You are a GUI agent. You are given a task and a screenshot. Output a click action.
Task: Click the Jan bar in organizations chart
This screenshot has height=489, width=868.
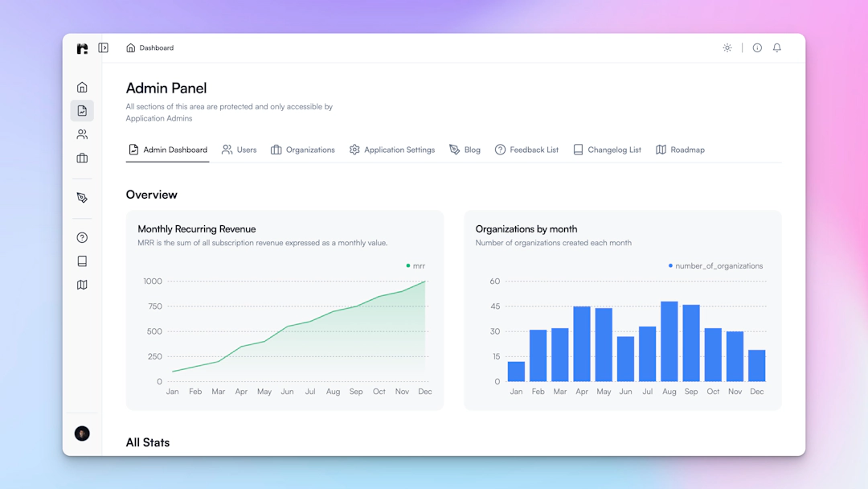pyautogui.click(x=516, y=372)
